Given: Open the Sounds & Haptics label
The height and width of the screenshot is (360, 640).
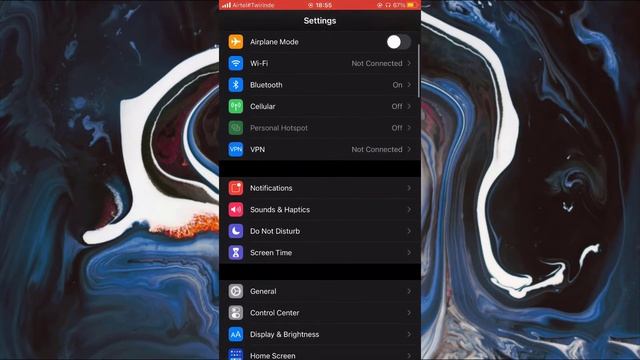Looking at the screenshot, I should pyautogui.click(x=280, y=209).
